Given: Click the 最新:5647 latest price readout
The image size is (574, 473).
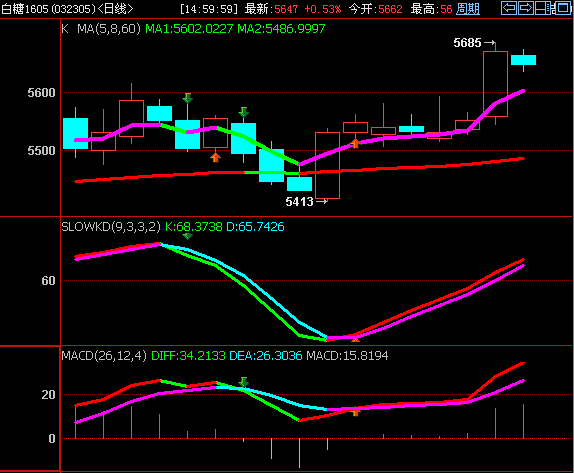Looking at the screenshot, I should (272, 9).
